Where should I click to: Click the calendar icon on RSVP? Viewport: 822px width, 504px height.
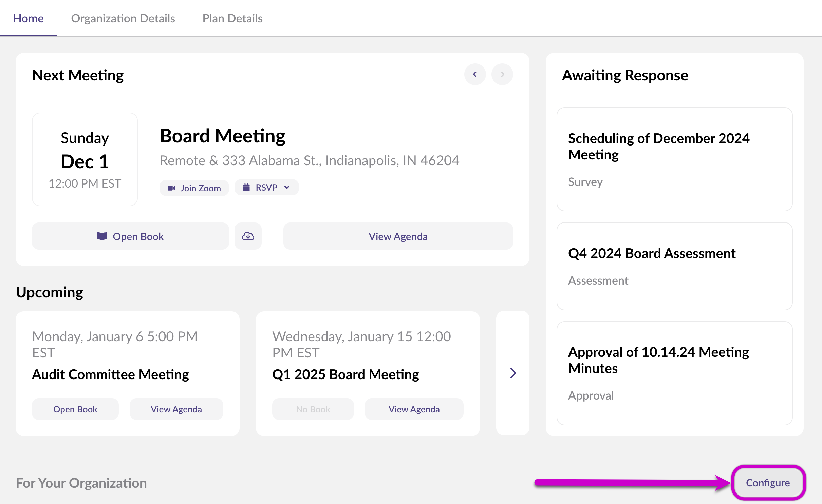[x=246, y=187]
